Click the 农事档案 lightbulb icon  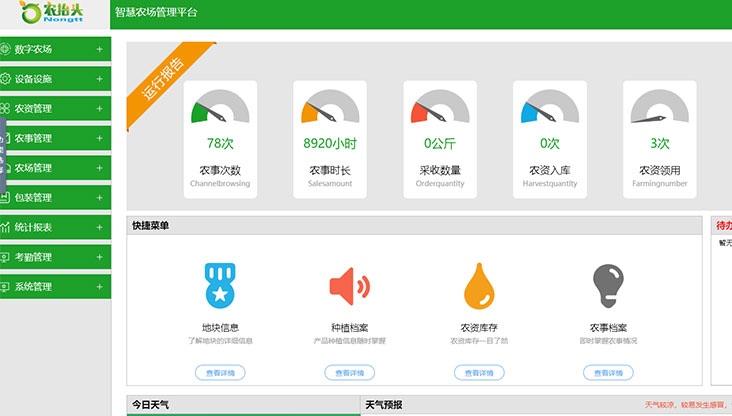click(x=608, y=286)
